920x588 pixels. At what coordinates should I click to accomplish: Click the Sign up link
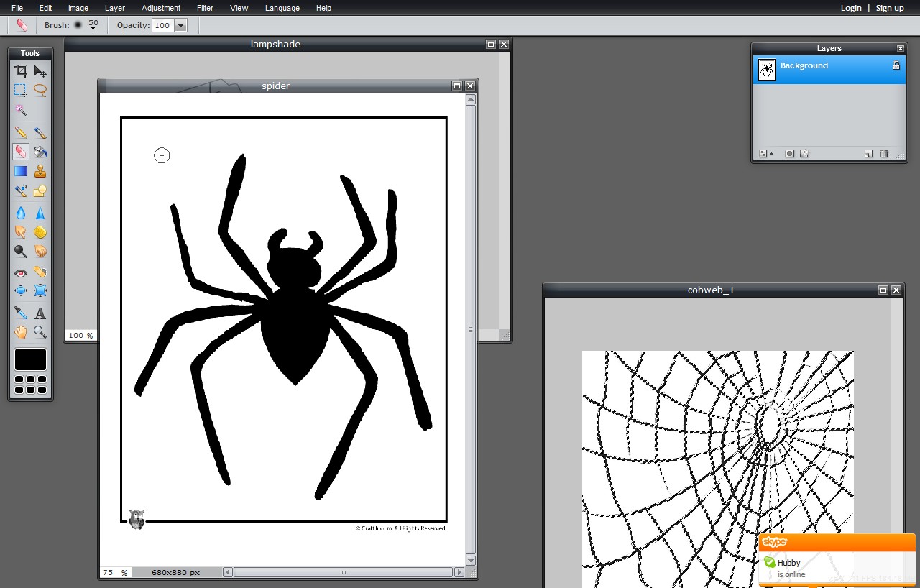click(x=890, y=8)
